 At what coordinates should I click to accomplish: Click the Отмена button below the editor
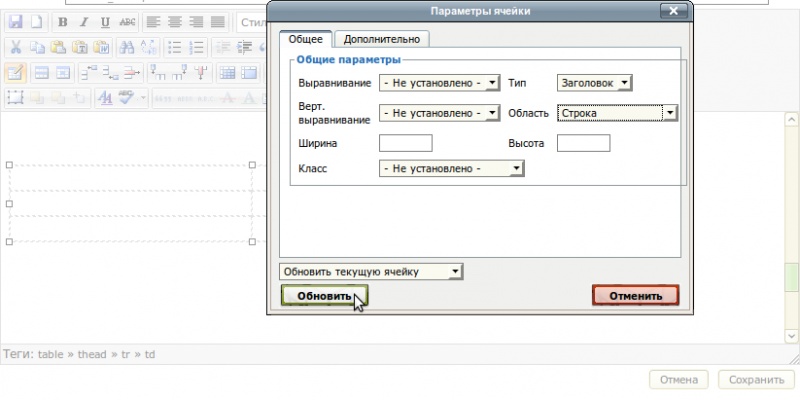pyautogui.click(x=679, y=380)
